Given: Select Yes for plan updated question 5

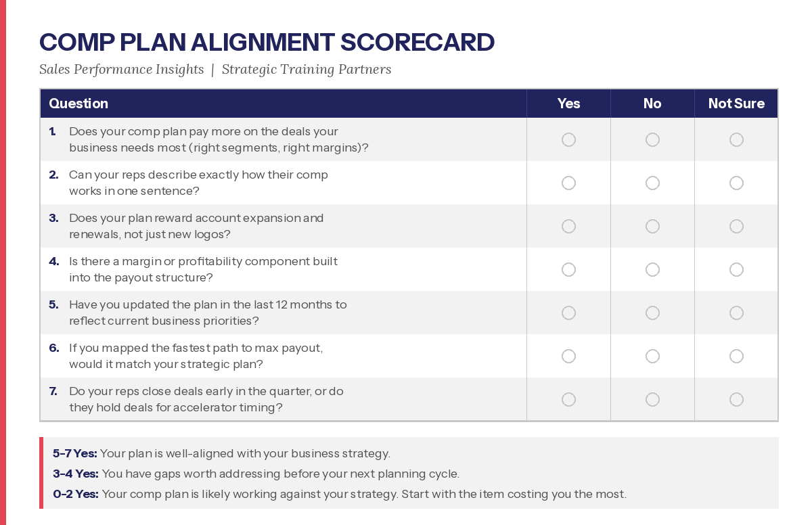Looking at the screenshot, I should (568, 313).
